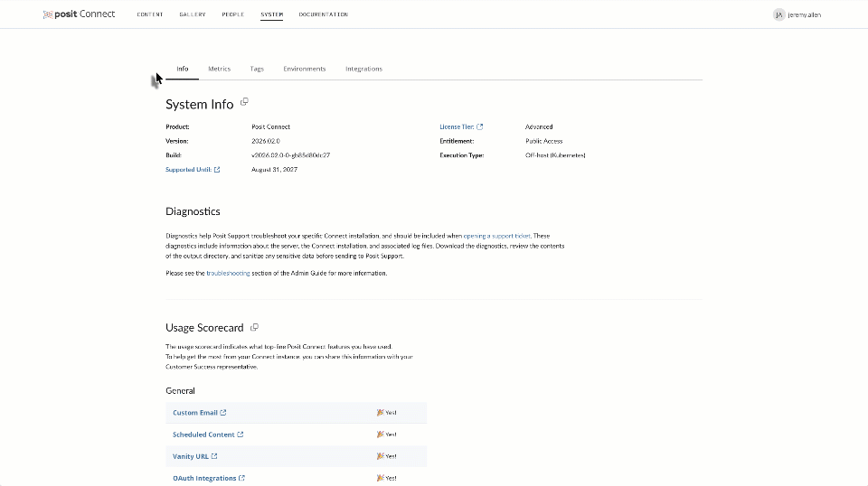Open the Documentation menu

click(324, 14)
